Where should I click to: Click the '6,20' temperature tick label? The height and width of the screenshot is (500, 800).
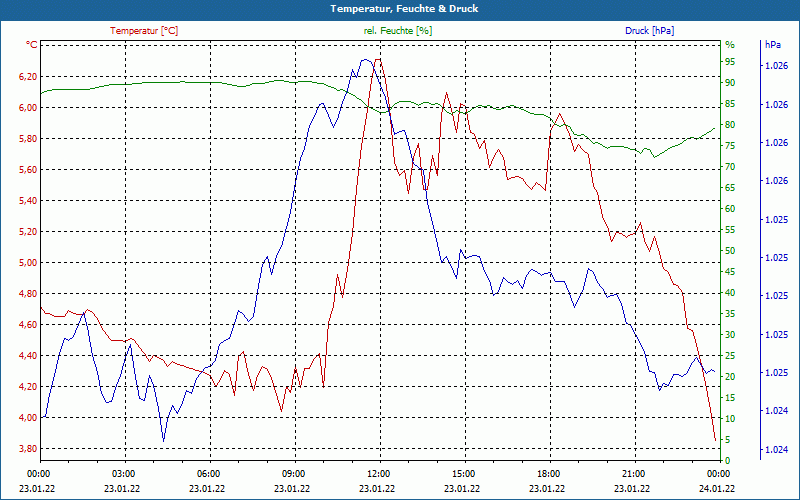coord(28,77)
